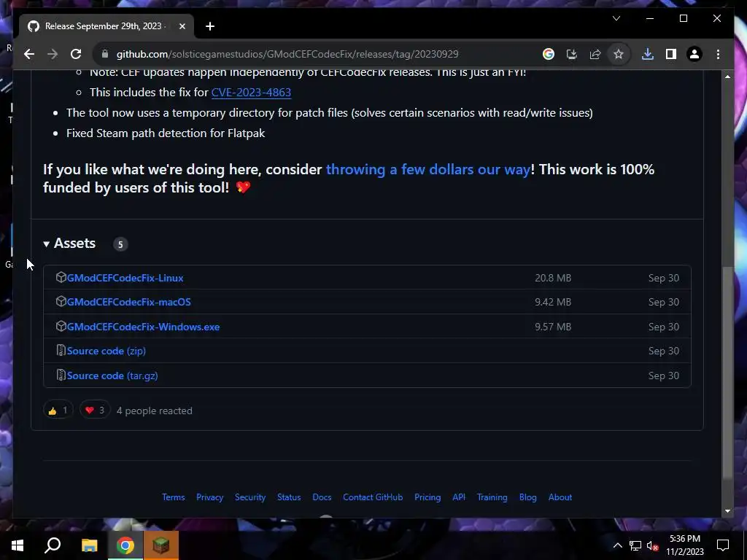The width and height of the screenshot is (747, 560).
Task: Open the Chrome profile avatar
Action: [x=694, y=54]
